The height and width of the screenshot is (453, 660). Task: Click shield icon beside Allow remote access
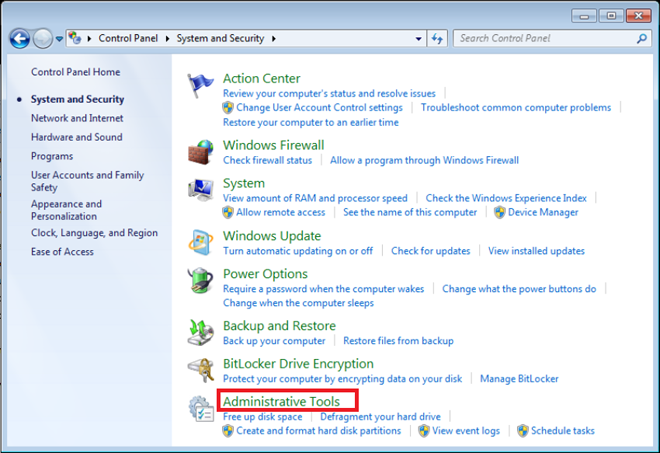click(228, 212)
